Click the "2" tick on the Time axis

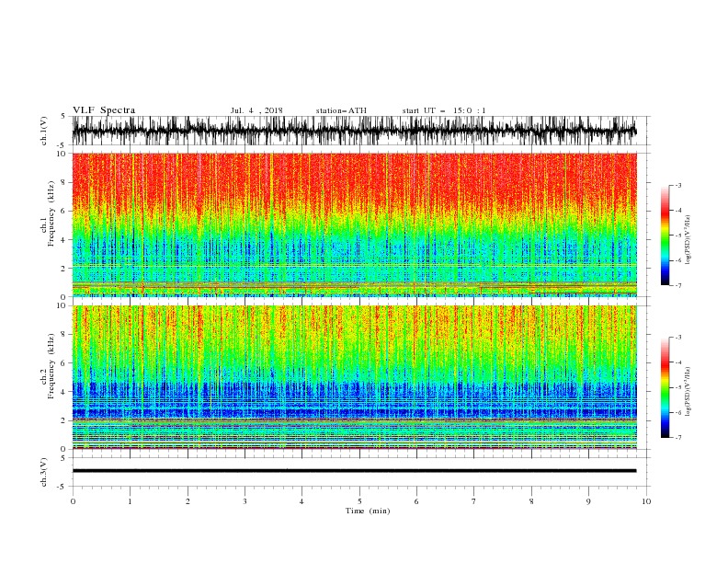click(x=188, y=501)
